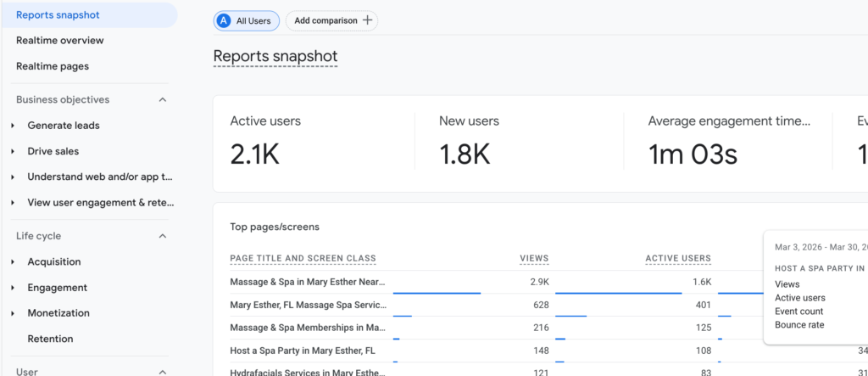
Task: Expand the Generate leads arrow
Action: tap(14, 126)
